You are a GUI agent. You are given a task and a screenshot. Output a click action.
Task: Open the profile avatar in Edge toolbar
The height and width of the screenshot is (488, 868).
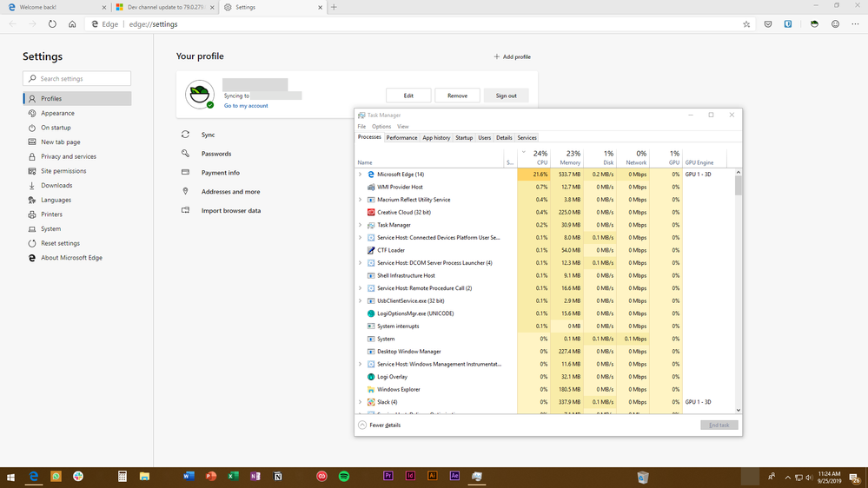click(x=814, y=23)
